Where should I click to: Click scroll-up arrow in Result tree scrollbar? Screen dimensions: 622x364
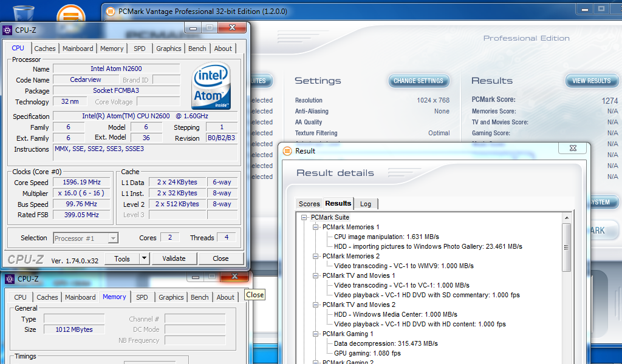(x=567, y=218)
